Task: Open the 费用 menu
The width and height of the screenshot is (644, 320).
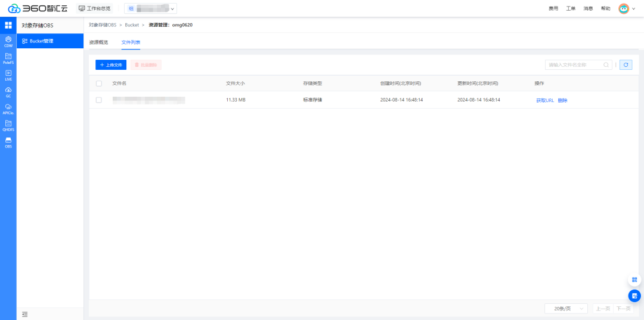Action: (553, 8)
